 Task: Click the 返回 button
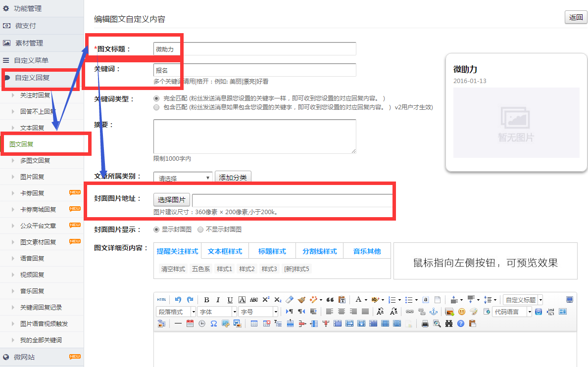pyautogui.click(x=576, y=17)
